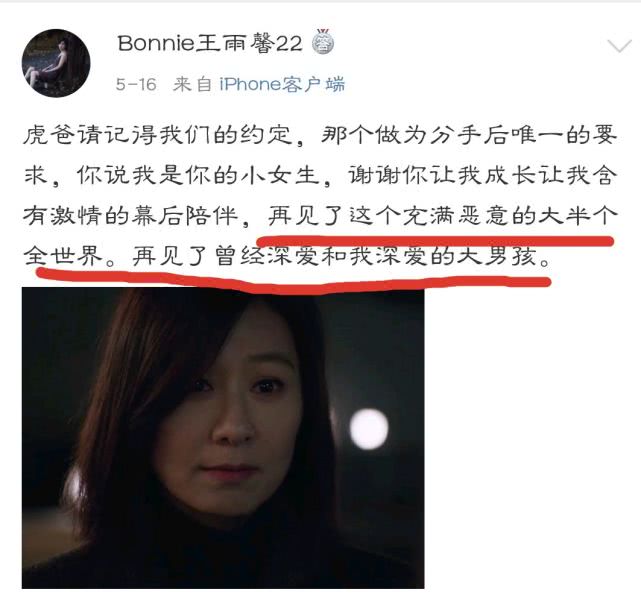This screenshot has width=641, height=607.
Task: Open the Bonnie王雨馨22 profile name
Action: tap(210, 43)
